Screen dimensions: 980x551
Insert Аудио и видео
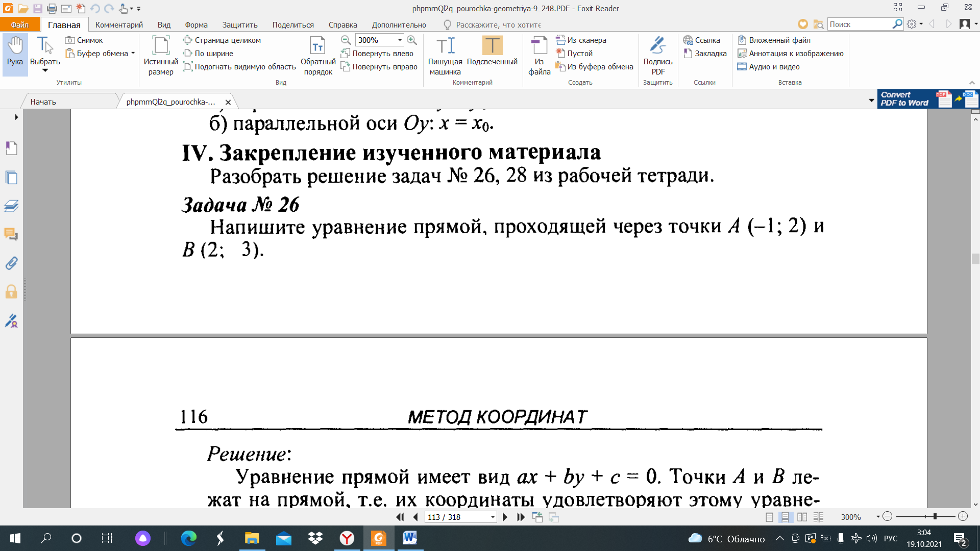tap(769, 66)
